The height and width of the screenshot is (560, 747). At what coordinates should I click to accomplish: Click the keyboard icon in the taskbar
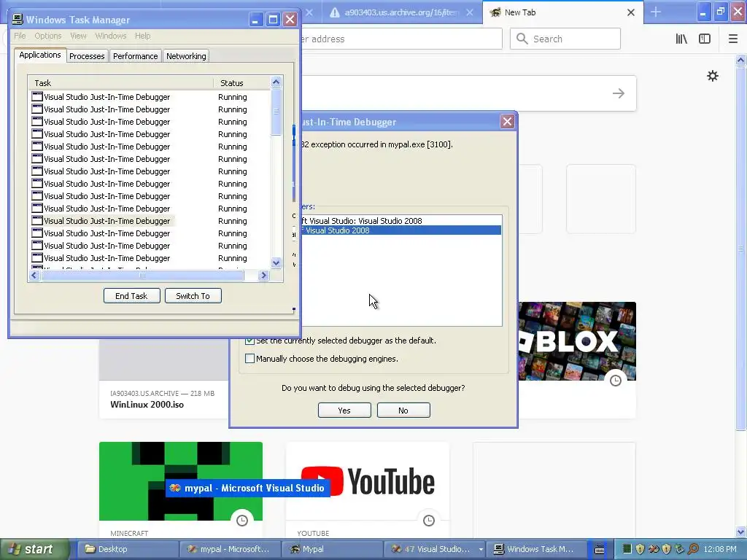tap(600, 550)
